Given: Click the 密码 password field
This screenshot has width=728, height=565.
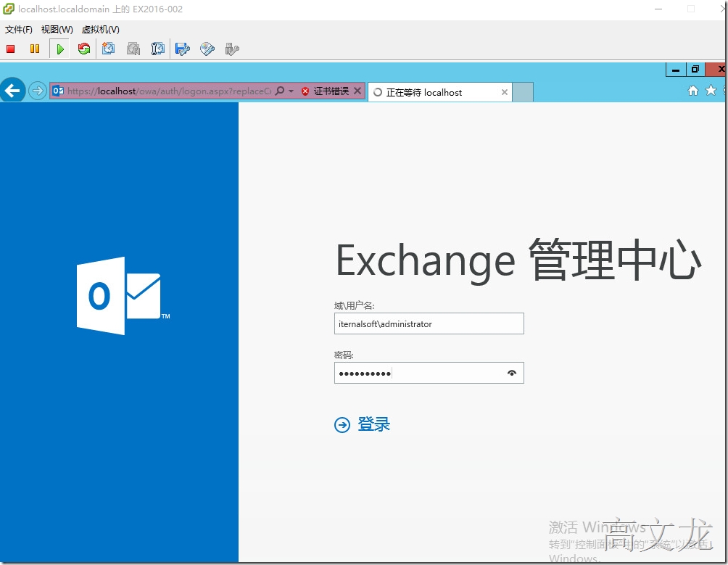Looking at the screenshot, I should pyautogui.click(x=429, y=373).
